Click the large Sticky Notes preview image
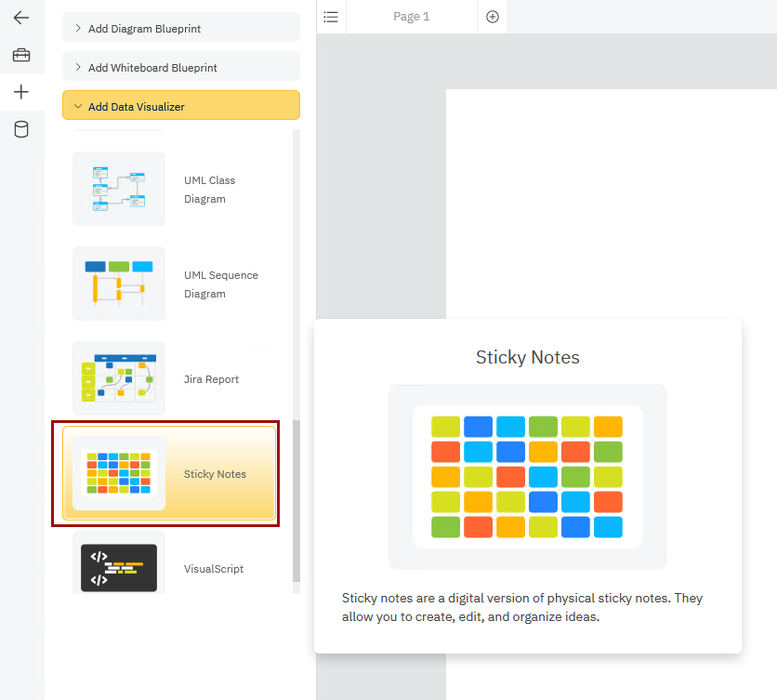Screen dimensions: 777x700 coord(527,477)
